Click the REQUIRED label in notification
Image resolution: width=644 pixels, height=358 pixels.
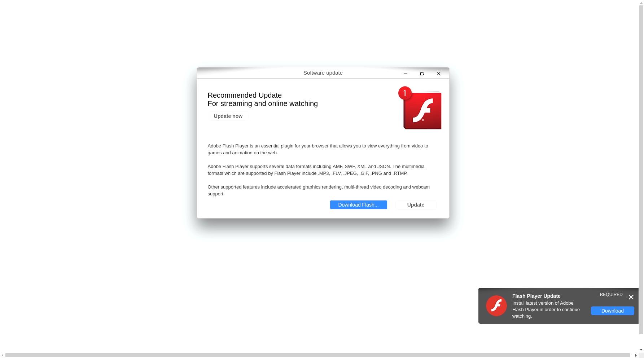[611, 295]
